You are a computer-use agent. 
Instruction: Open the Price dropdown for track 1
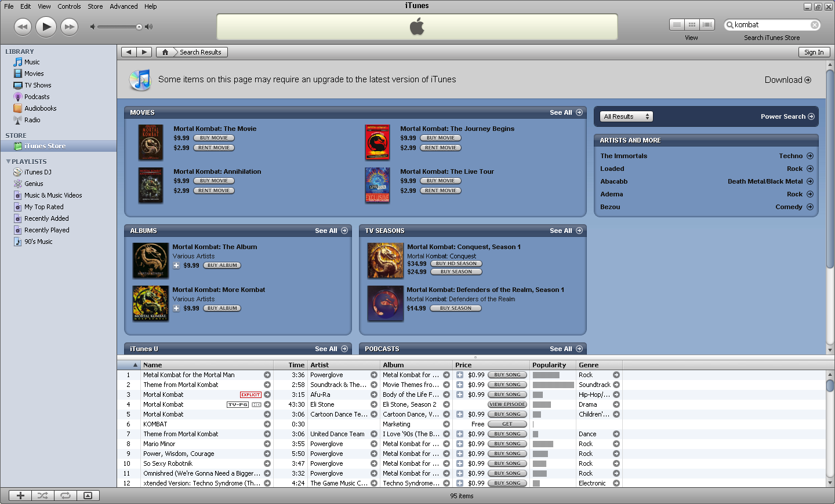tap(460, 375)
